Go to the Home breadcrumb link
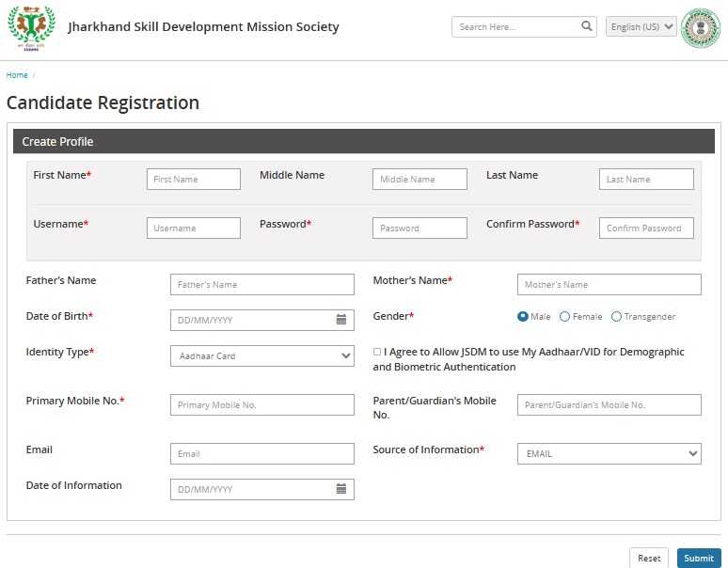Image resolution: width=728 pixels, height=568 pixels. pos(17,74)
